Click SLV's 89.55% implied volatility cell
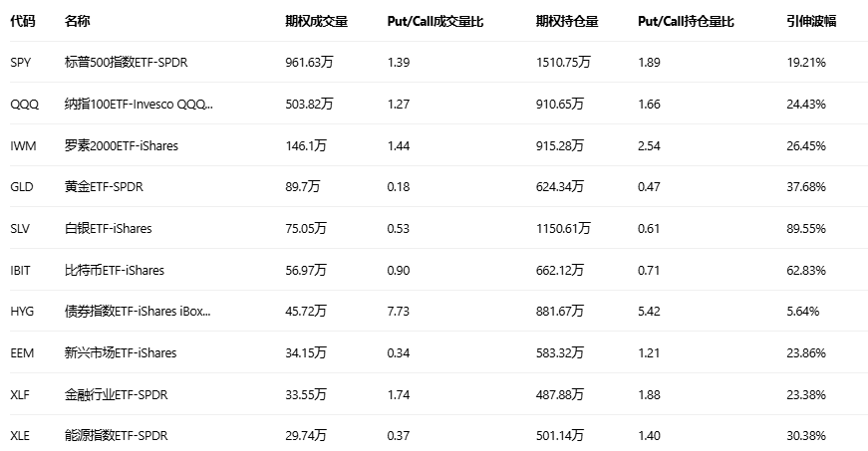Viewport: 868px width, 451px height. pos(807,228)
